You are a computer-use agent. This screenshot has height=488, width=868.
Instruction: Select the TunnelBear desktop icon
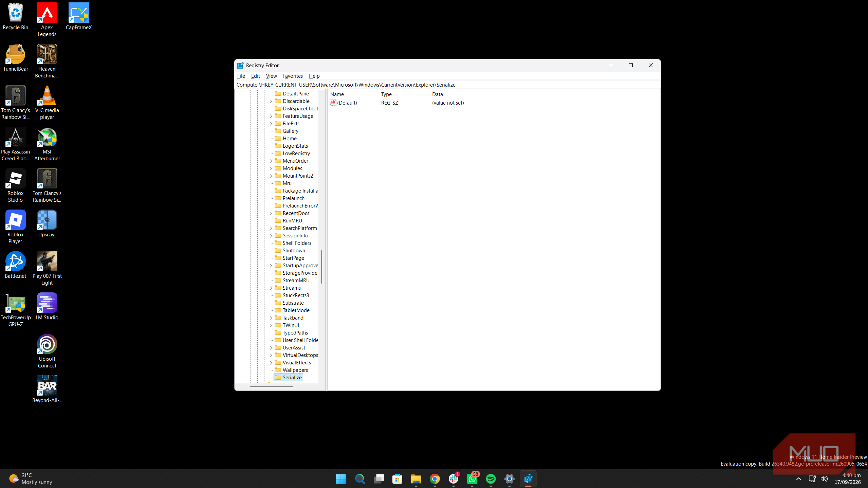point(15,58)
